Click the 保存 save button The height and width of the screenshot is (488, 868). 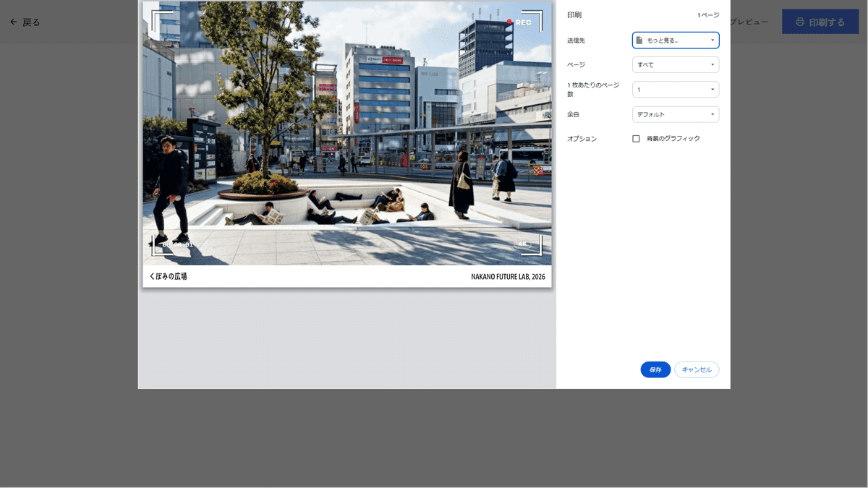[x=655, y=369]
